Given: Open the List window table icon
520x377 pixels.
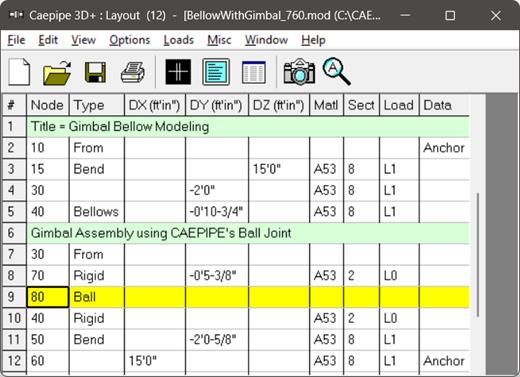Looking at the screenshot, I should 254,72.
